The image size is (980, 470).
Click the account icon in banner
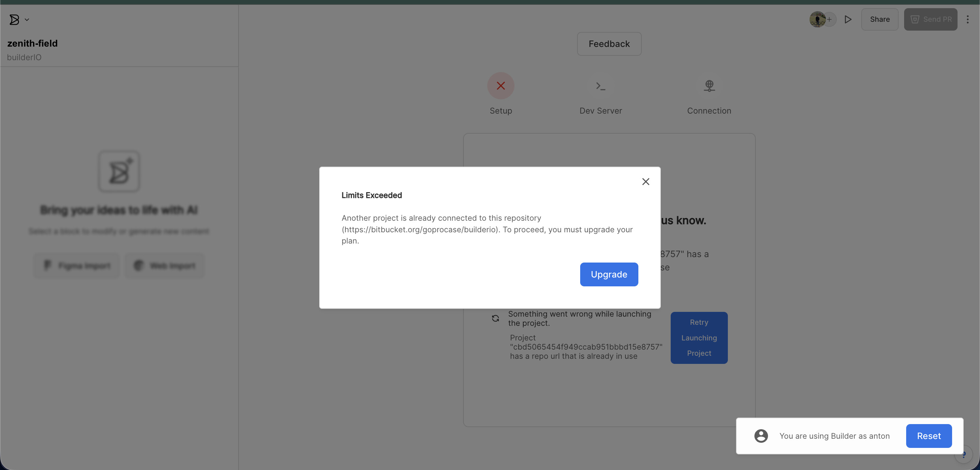761,436
